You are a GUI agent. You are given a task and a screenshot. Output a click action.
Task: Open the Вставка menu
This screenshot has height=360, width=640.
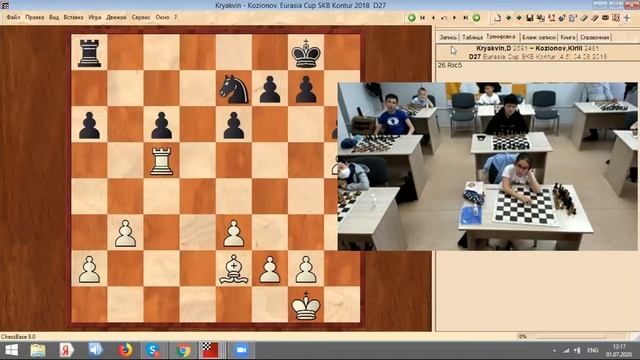tap(73, 18)
